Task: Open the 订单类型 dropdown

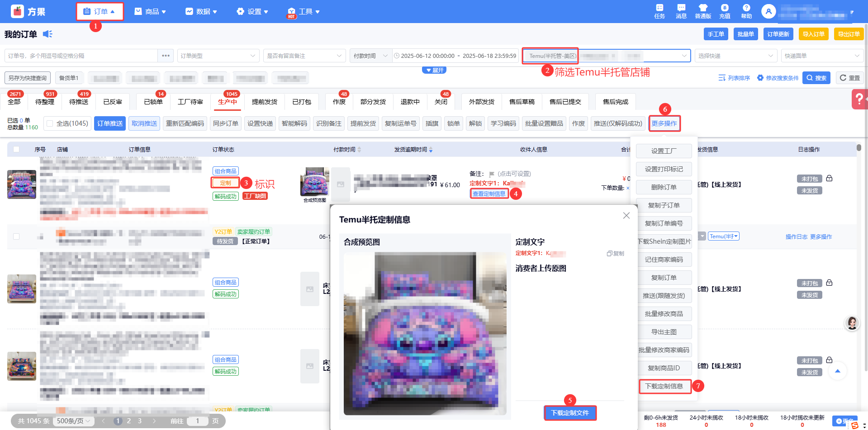Action: (x=218, y=56)
